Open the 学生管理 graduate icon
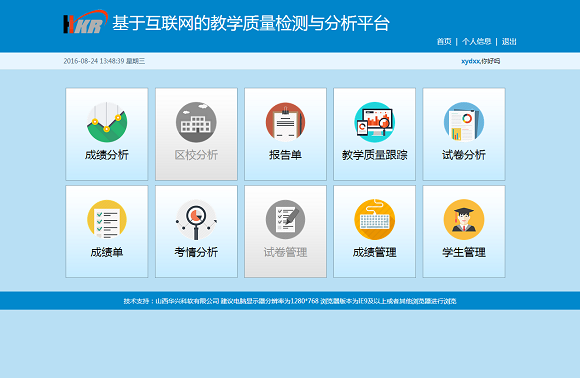The height and width of the screenshot is (378, 580). pos(464,220)
